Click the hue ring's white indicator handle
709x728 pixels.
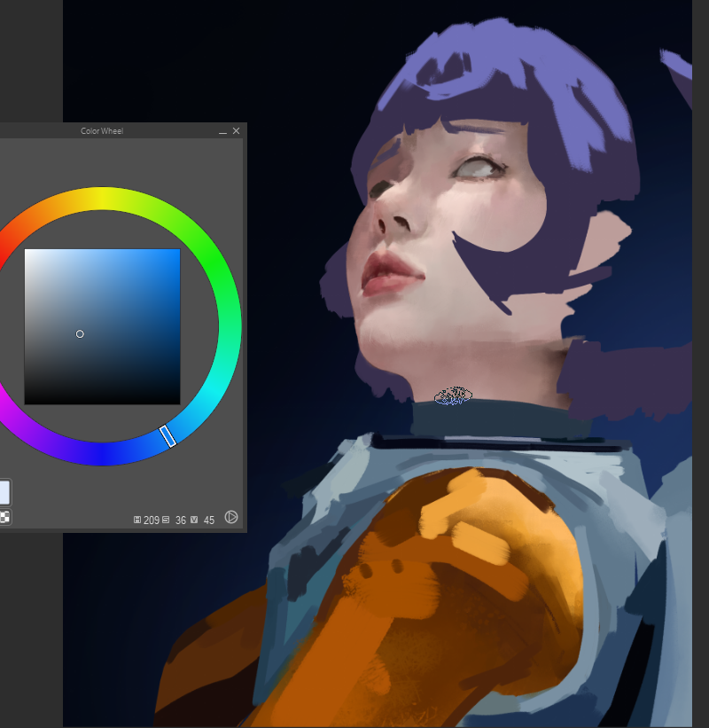[x=168, y=436]
